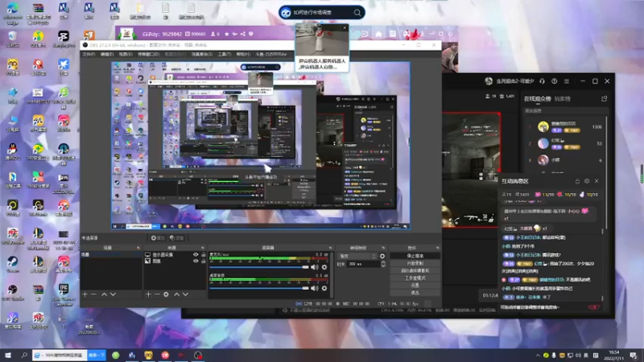Viewport: 644px width, 362px height.
Task: Start the virtual camera in OBS controls
Action: (415, 270)
